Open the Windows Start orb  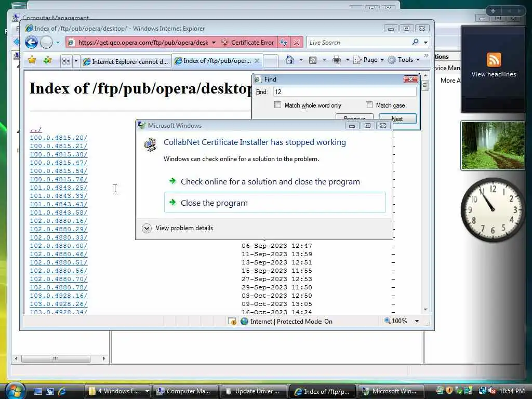coord(15,391)
